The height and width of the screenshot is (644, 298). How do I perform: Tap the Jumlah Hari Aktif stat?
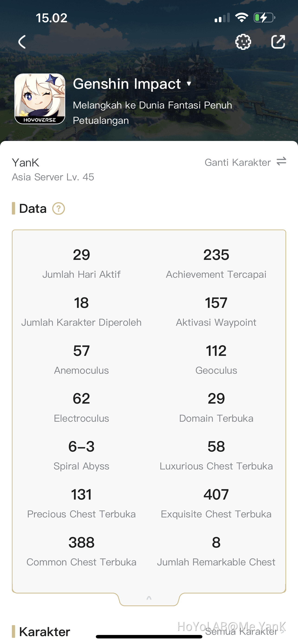click(81, 263)
